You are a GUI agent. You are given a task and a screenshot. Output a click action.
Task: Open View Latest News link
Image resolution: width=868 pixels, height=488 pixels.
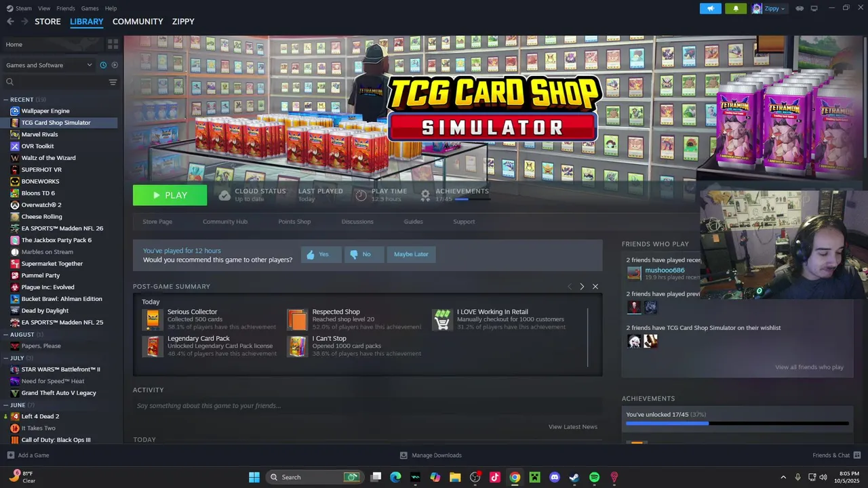[572, 427]
